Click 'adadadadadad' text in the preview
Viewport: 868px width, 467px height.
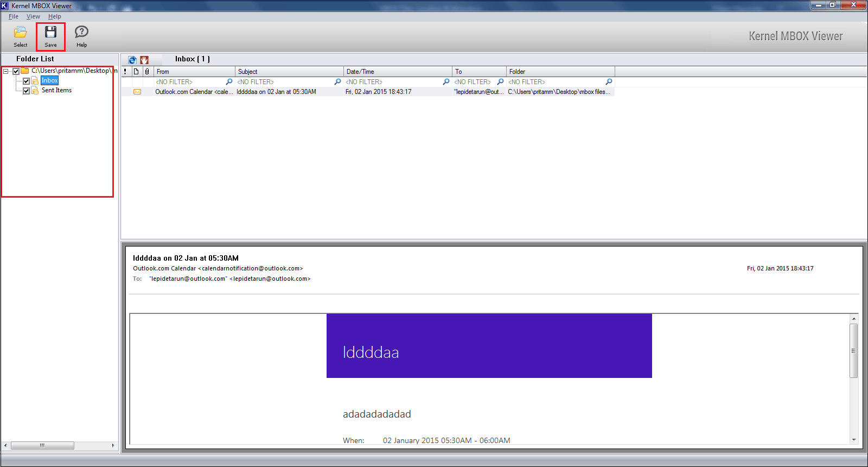[377, 414]
